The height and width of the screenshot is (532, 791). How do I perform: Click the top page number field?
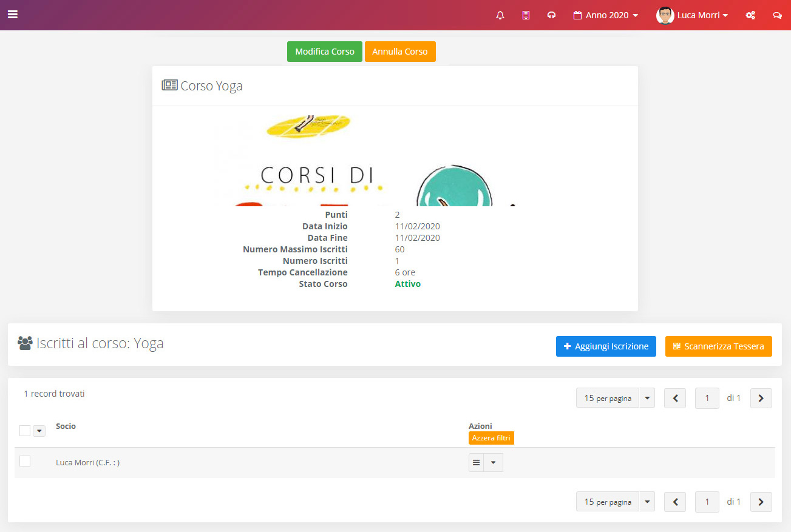pyautogui.click(x=707, y=398)
